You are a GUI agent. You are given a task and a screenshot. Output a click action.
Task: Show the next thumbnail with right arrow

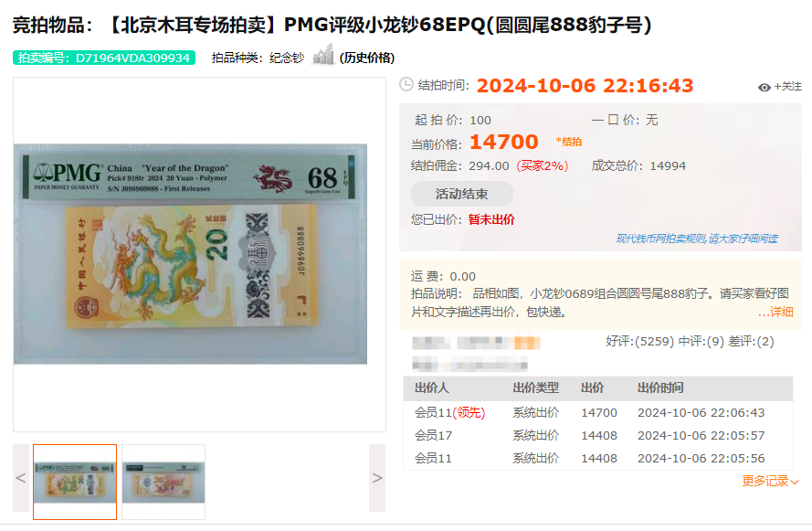click(x=377, y=478)
